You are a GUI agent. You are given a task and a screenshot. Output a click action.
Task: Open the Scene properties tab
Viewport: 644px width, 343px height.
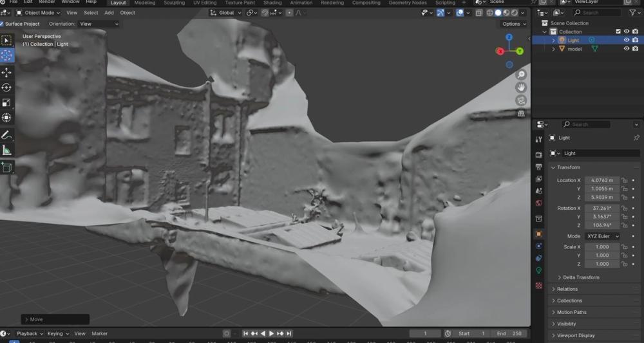(x=538, y=190)
